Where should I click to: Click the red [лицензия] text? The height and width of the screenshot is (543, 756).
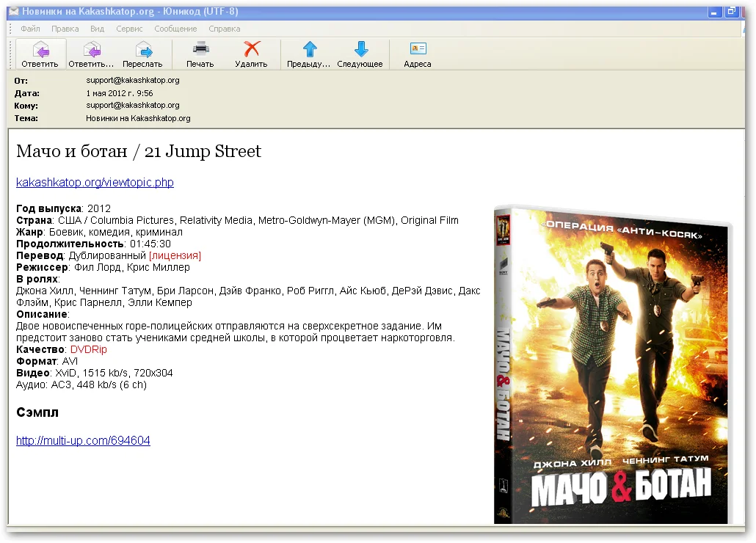tap(175, 256)
